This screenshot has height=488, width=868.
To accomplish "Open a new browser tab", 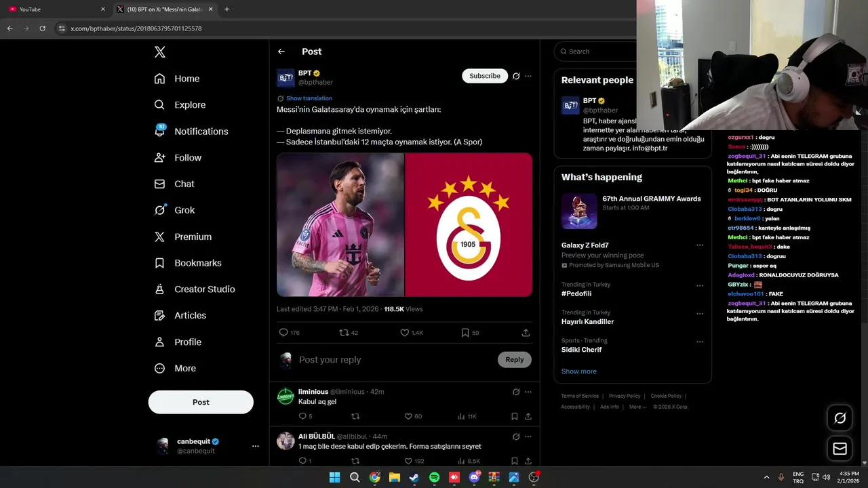I will [x=226, y=9].
